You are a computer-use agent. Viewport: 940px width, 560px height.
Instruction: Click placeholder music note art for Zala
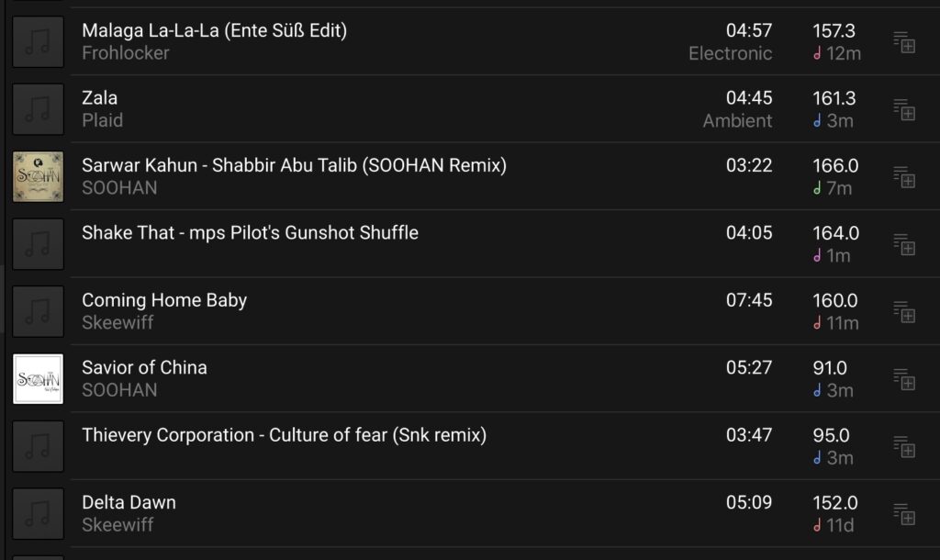[x=38, y=109]
